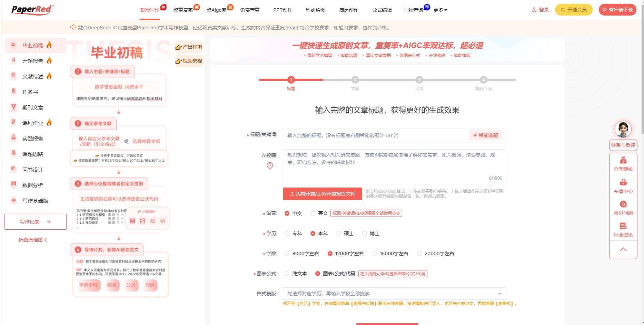Collapse the flowchart with 折叠流程图
Screen dimensions: 644x325
tap(33, 240)
